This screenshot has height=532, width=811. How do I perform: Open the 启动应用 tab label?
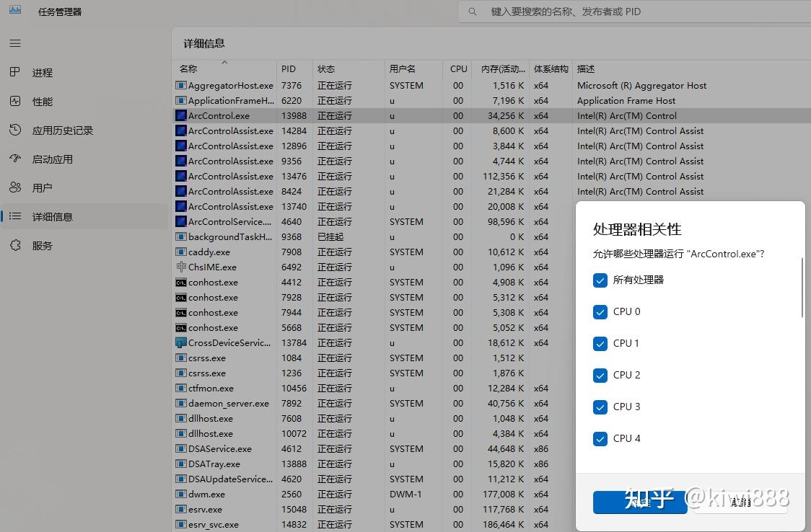coord(52,159)
